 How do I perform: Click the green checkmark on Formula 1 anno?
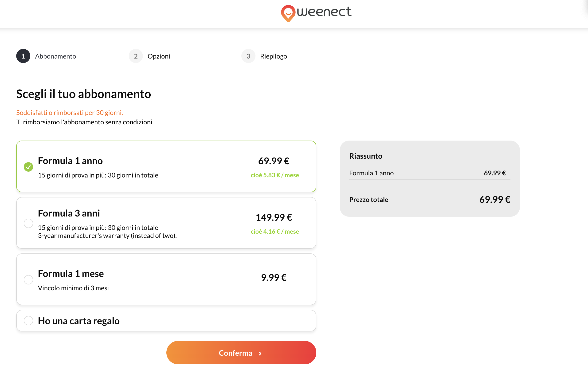28,167
